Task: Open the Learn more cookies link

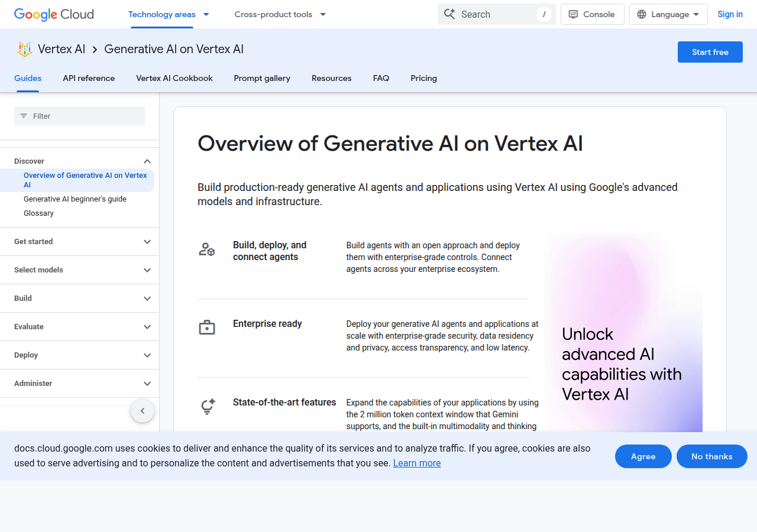Action: pyautogui.click(x=416, y=463)
